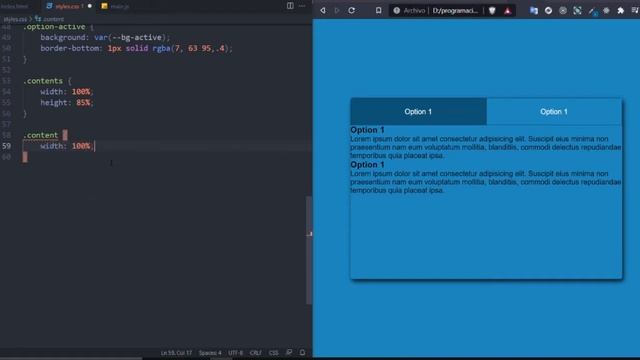Screen dimensions: 640x360
Task: Switch to the index.html editor tab
Action: [x=16, y=6]
